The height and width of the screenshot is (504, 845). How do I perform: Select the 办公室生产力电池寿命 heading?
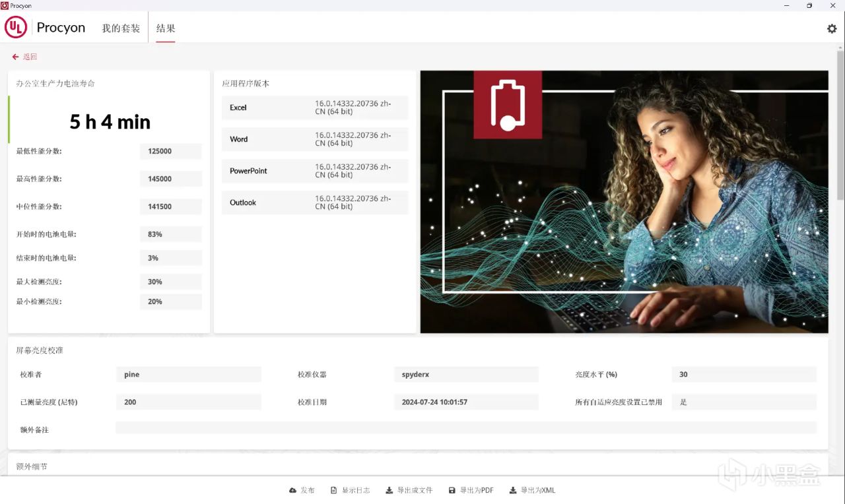[x=55, y=84]
